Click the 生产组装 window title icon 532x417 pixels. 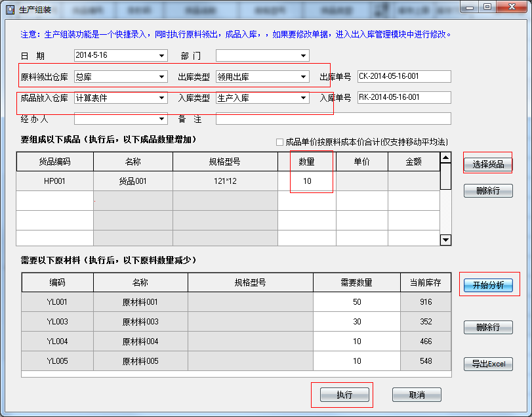(x=9, y=9)
